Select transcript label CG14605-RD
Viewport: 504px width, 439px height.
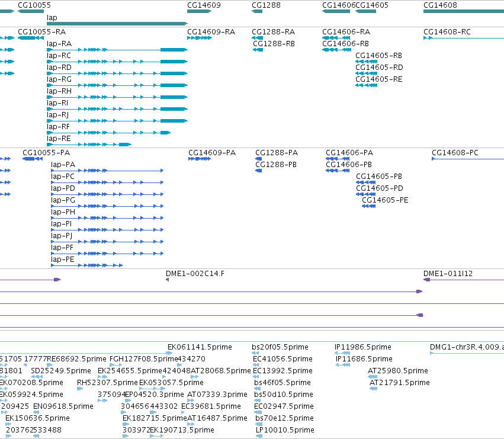click(379, 68)
